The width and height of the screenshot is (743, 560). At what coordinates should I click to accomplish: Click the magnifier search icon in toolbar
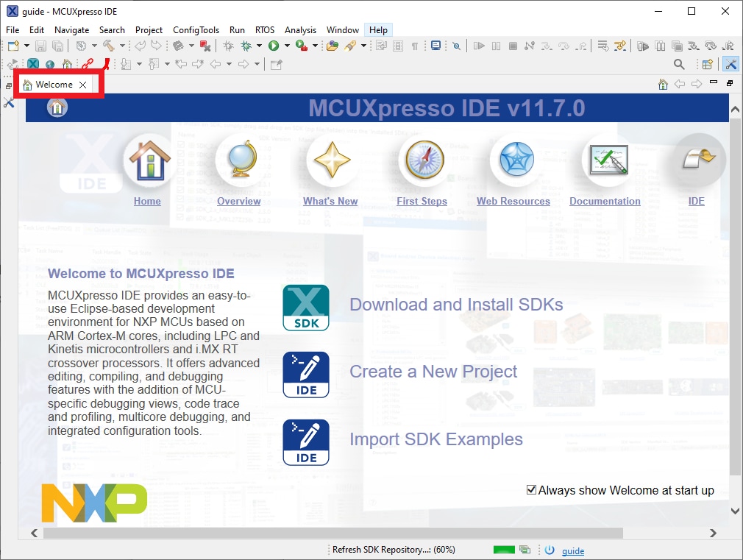pyautogui.click(x=679, y=65)
